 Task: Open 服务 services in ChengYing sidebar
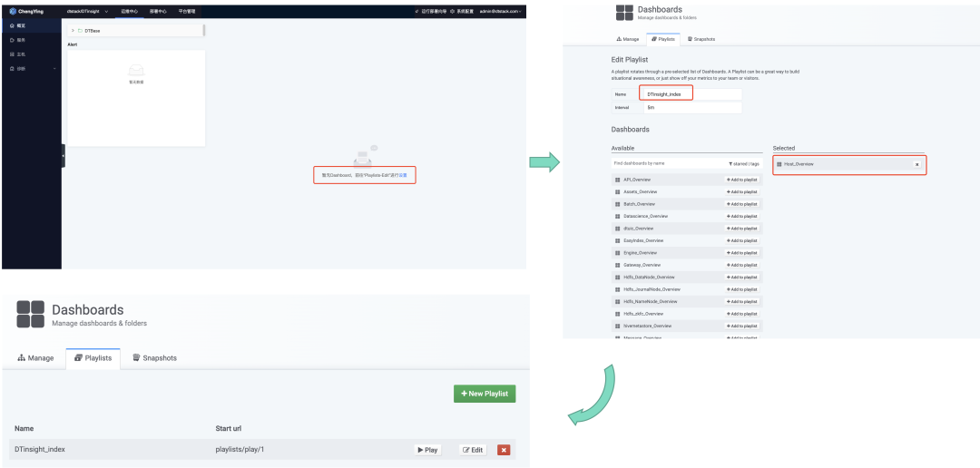[x=31, y=40]
